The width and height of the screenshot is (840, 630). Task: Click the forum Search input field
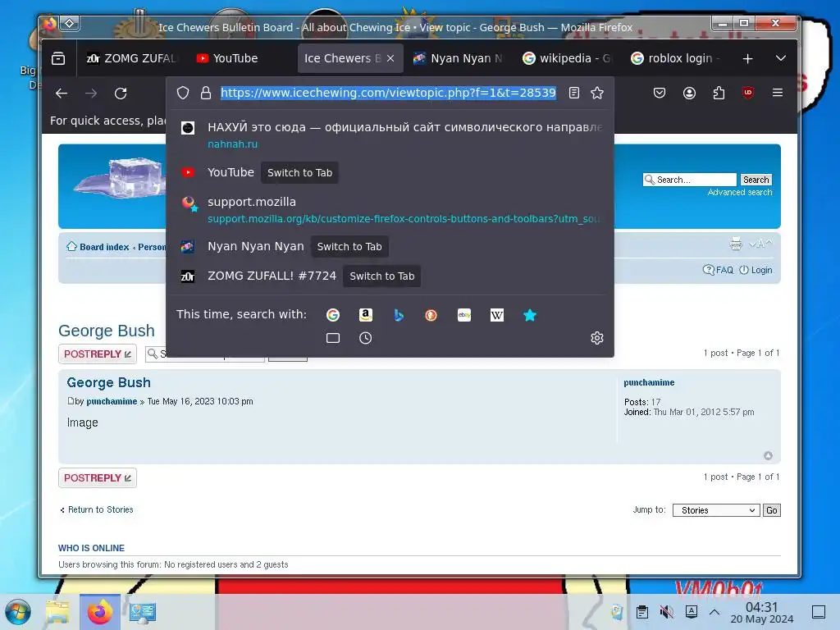click(690, 180)
